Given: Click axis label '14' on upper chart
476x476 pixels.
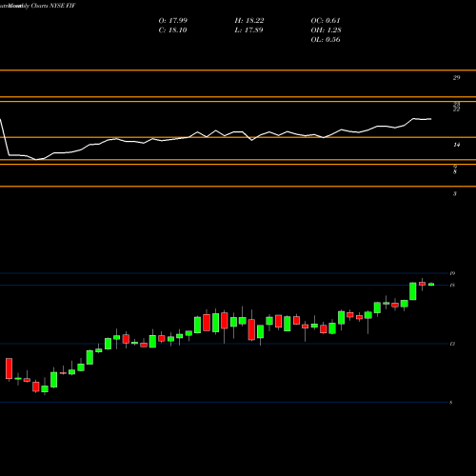Looking at the screenshot, I should tap(456, 145).
